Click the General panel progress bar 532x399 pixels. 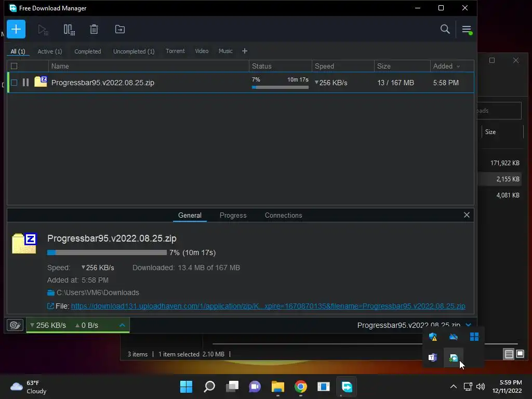[x=107, y=252]
